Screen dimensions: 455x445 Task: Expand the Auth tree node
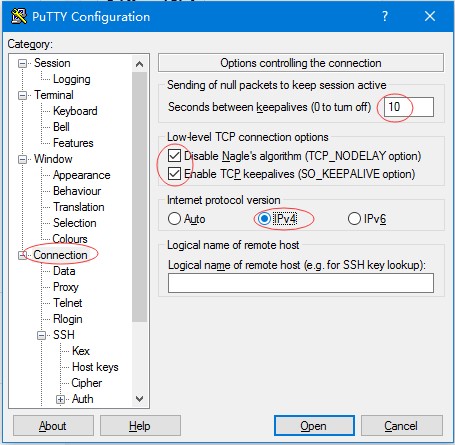[60, 399]
